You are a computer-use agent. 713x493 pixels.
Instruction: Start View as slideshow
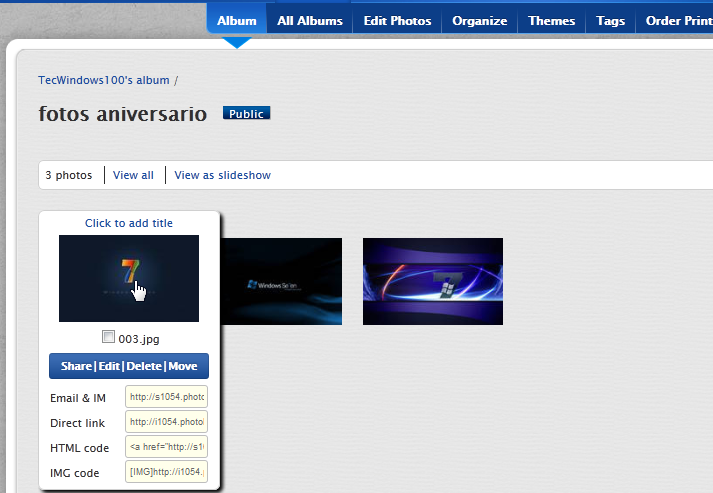[x=222, y=175]
